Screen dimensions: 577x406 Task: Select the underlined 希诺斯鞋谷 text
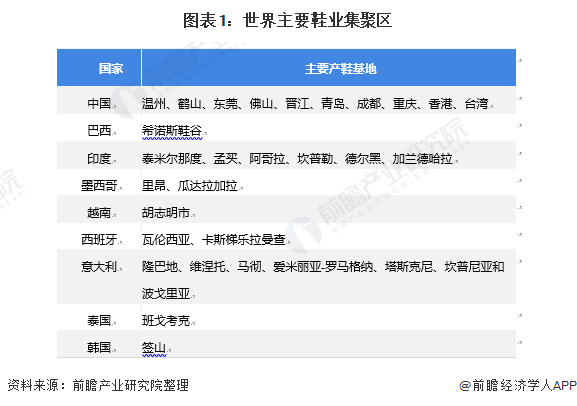click(172, 131)
